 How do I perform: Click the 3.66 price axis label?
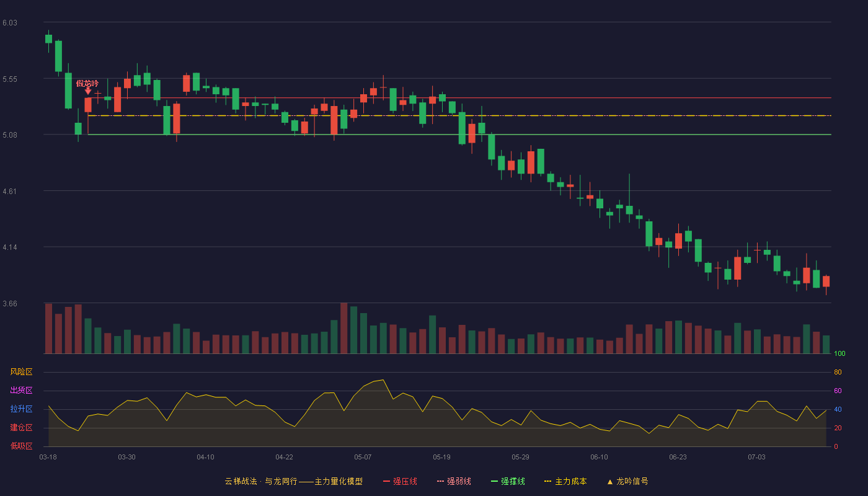tap(10, 304)
